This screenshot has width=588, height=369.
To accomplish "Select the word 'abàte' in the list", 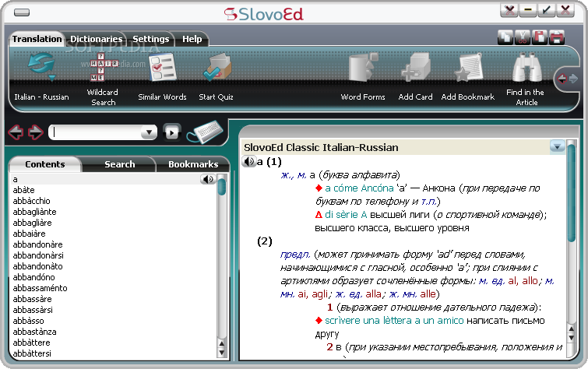I will (x=23, y=190).
